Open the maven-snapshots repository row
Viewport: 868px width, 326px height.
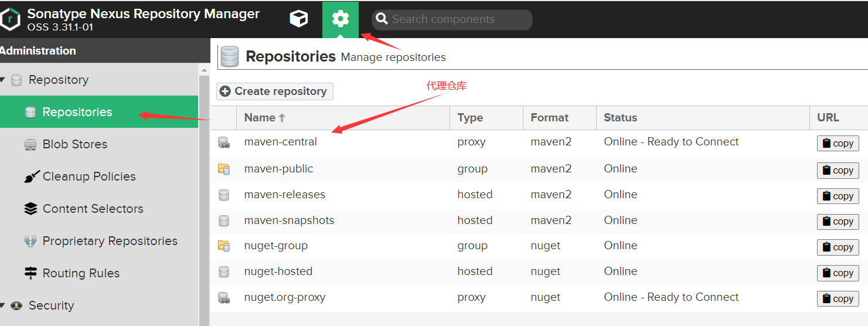[x=539, y=220]
